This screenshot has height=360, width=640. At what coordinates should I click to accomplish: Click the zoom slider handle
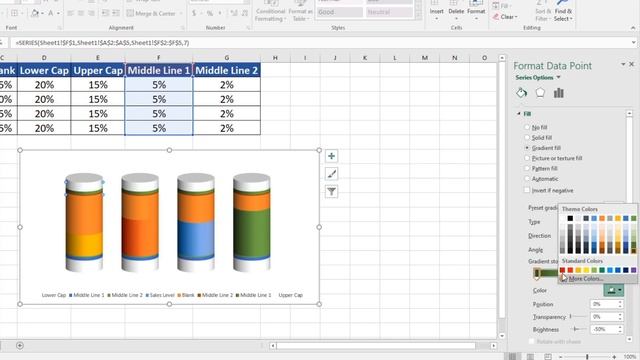coord(587,357)
